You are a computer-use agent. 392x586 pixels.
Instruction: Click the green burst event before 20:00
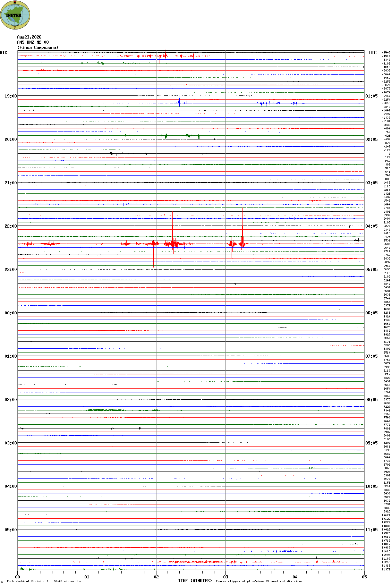pyautogui.click(x=166, y=135)
